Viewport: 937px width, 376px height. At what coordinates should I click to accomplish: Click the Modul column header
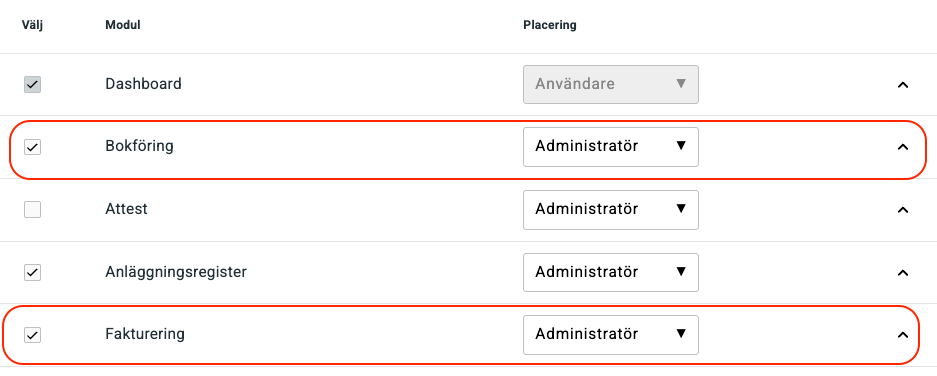tap(123, 25)
